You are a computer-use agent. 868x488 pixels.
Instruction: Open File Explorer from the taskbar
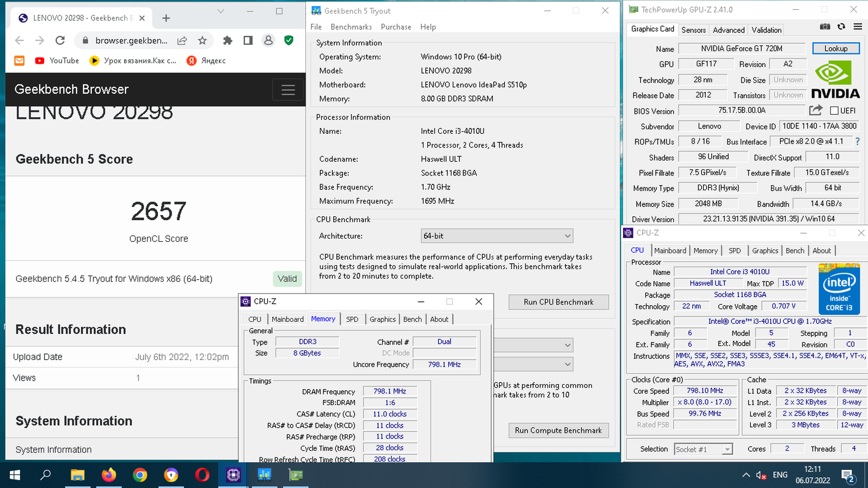tap(78, 475)
